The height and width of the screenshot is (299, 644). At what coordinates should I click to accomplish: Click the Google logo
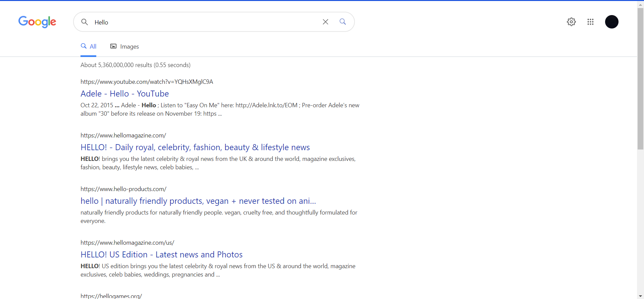pos(37,22)
